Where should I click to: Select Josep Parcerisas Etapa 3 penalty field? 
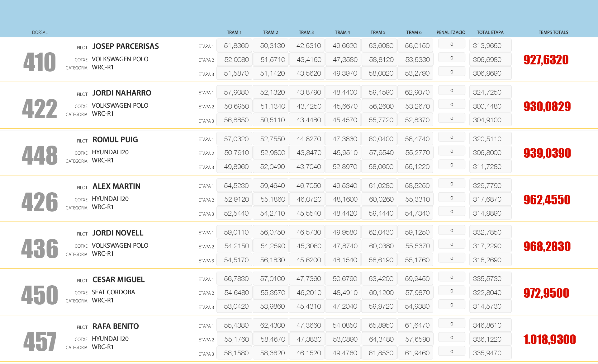pyautogui.click(x=452, y=72)
